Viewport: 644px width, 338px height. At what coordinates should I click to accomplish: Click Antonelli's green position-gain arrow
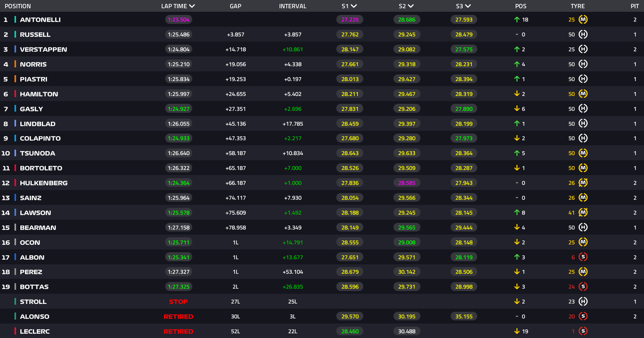click(x=517, y=20)
